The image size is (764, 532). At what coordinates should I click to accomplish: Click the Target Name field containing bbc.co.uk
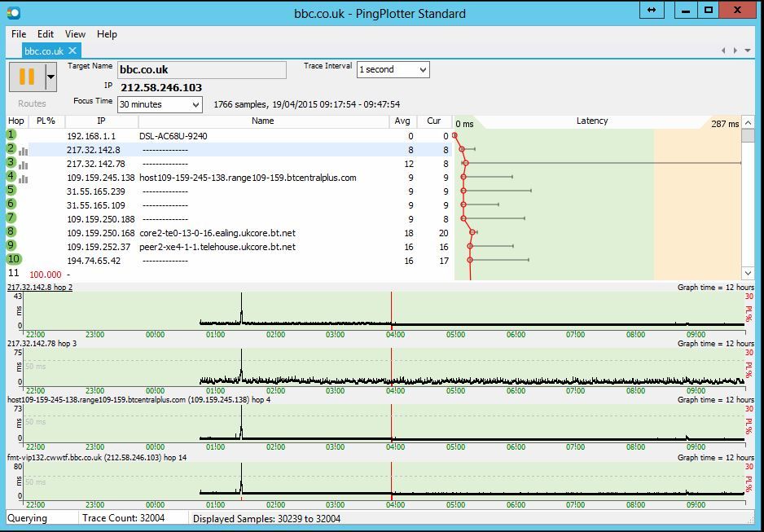202,70
